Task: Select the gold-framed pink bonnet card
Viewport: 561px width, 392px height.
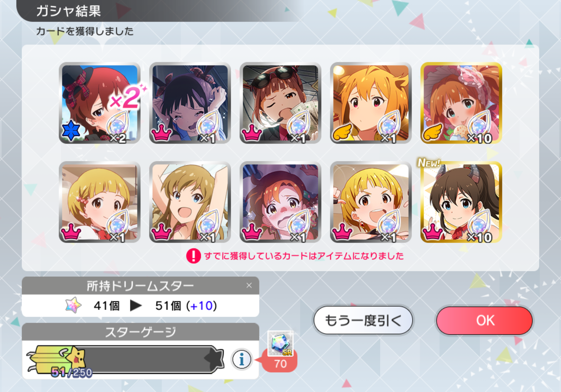Action: 461,103
